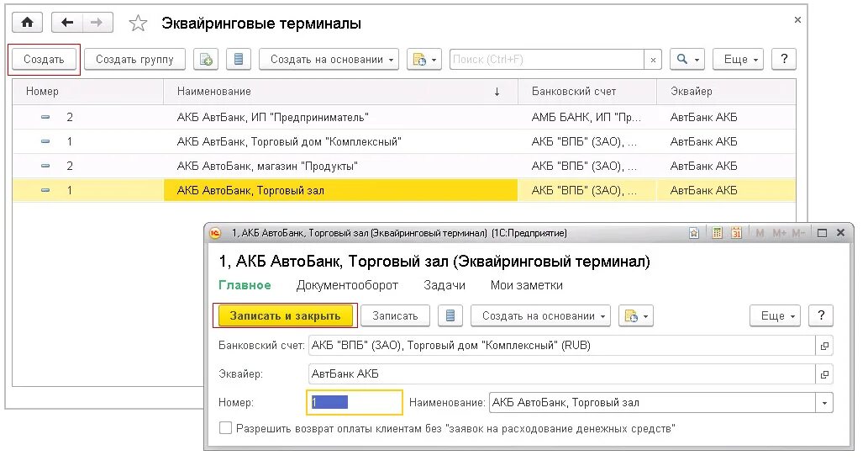Click row icon of ИП "Предприниматель" row
Viewport: 868px width, 466px height.
click(45, 118)
